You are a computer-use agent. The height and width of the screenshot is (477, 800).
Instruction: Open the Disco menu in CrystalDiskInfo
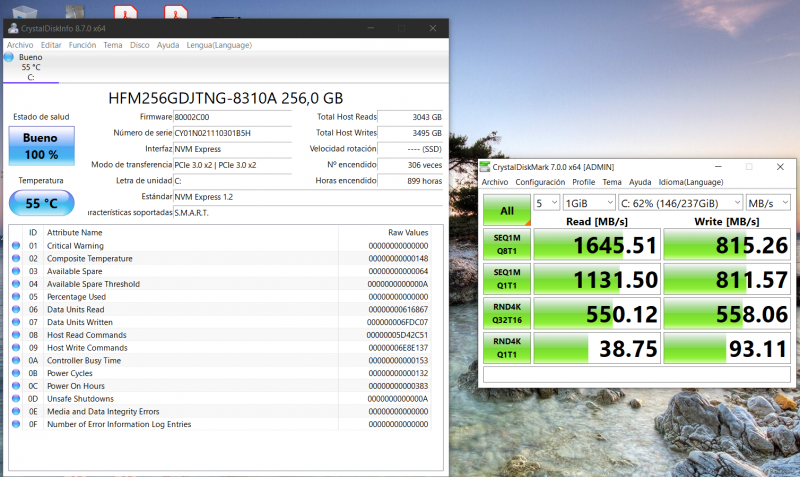pyautogui.click(x=140, y=45)
